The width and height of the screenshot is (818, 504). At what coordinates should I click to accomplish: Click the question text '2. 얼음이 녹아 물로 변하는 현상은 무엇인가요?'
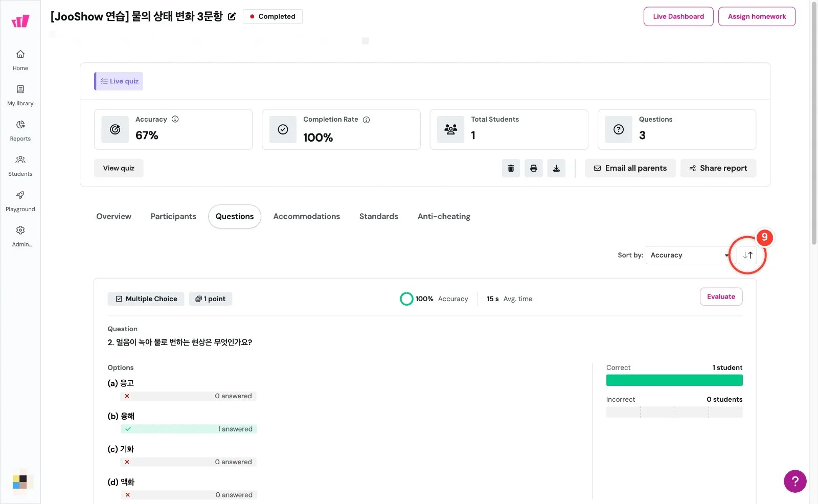180,342
